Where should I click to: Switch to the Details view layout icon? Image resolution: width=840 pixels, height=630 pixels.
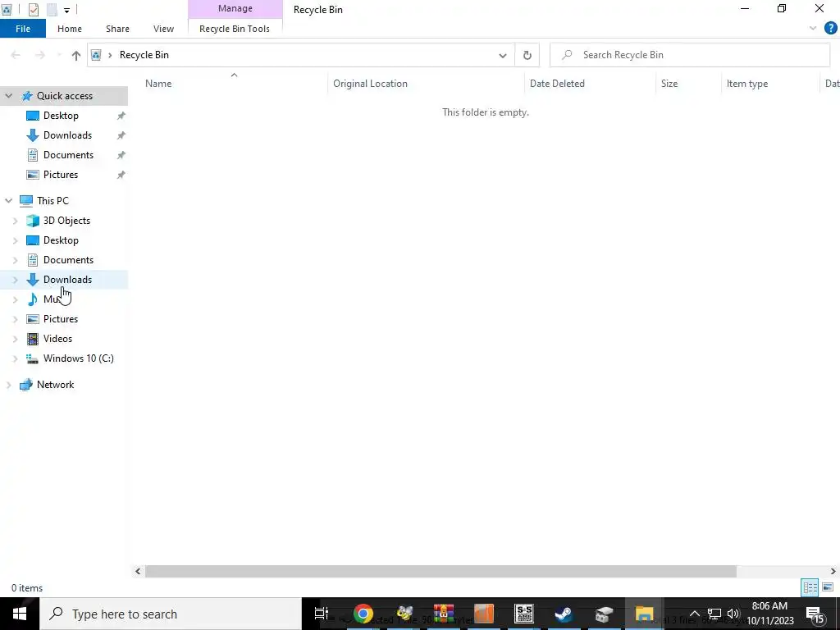point(810,587)
